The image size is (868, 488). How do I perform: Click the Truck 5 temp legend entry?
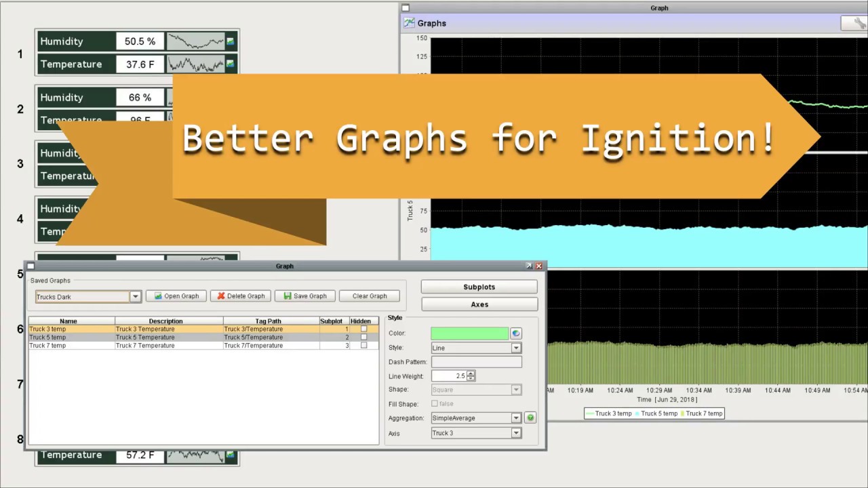click(x=655, y=413)
